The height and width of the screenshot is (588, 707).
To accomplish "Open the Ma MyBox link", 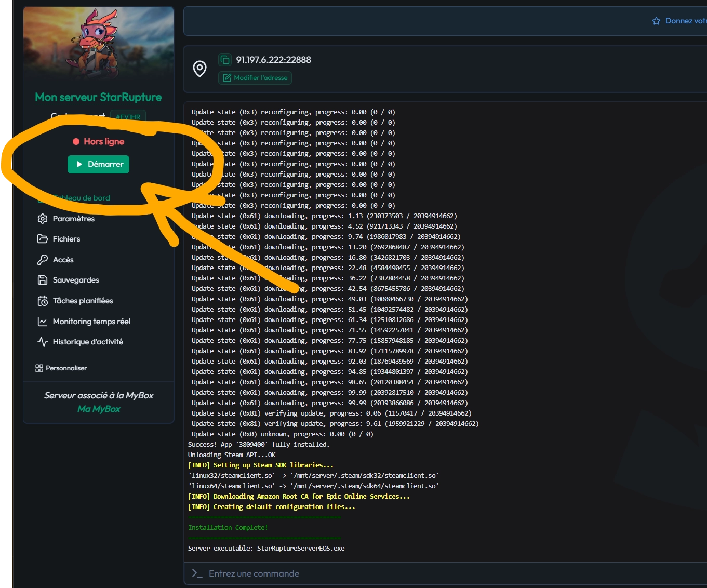I will [99, 409].
